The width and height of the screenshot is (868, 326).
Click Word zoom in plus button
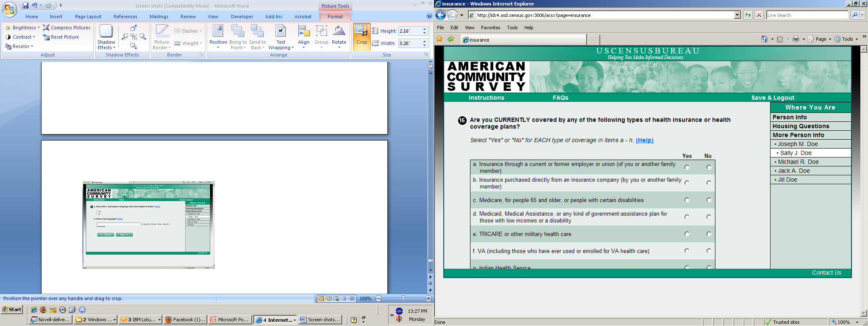tap(428, 298)
